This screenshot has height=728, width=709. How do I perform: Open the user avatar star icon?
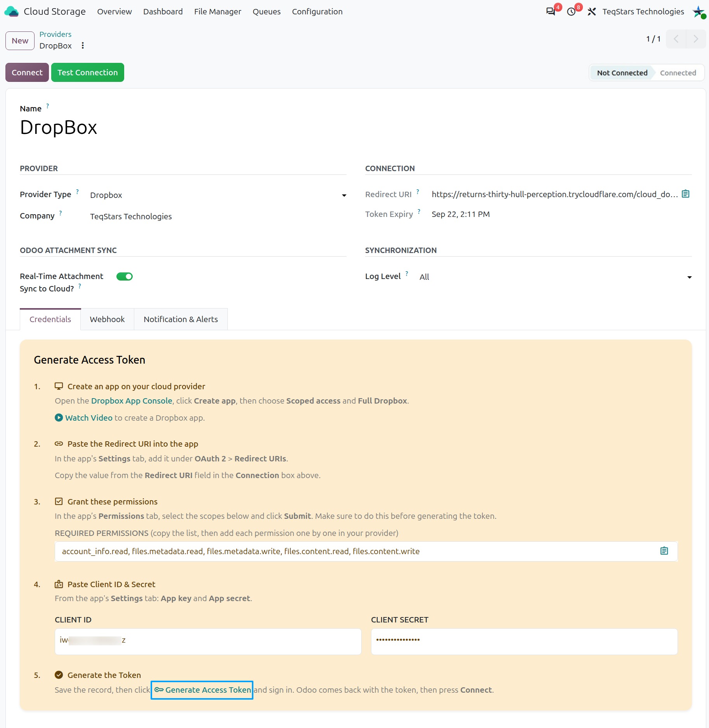699,12
